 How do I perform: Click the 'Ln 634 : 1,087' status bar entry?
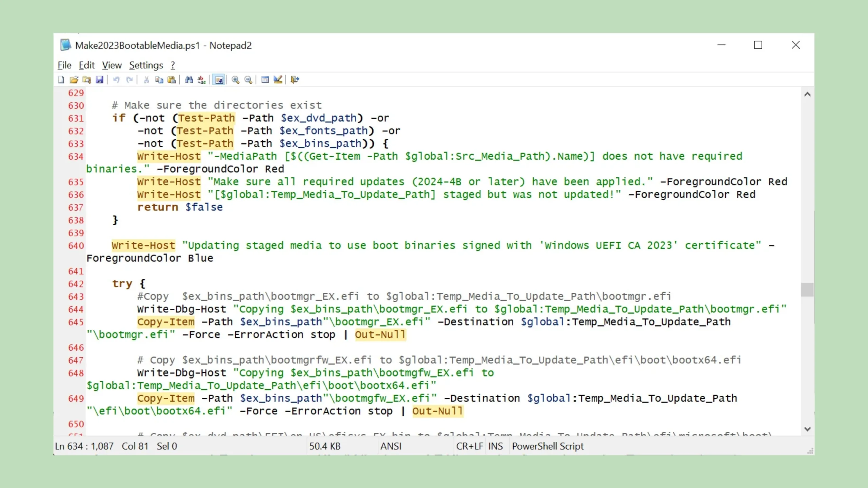(84, 446)
